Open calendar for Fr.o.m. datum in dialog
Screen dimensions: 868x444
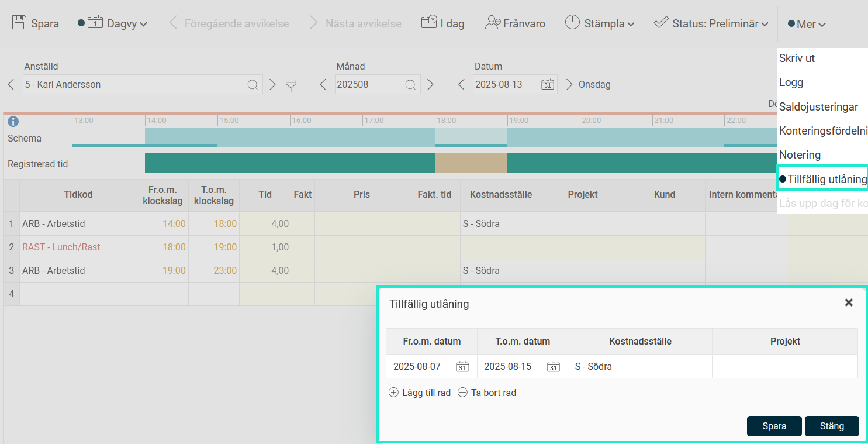pyautogui.click(x=462, y=367)
